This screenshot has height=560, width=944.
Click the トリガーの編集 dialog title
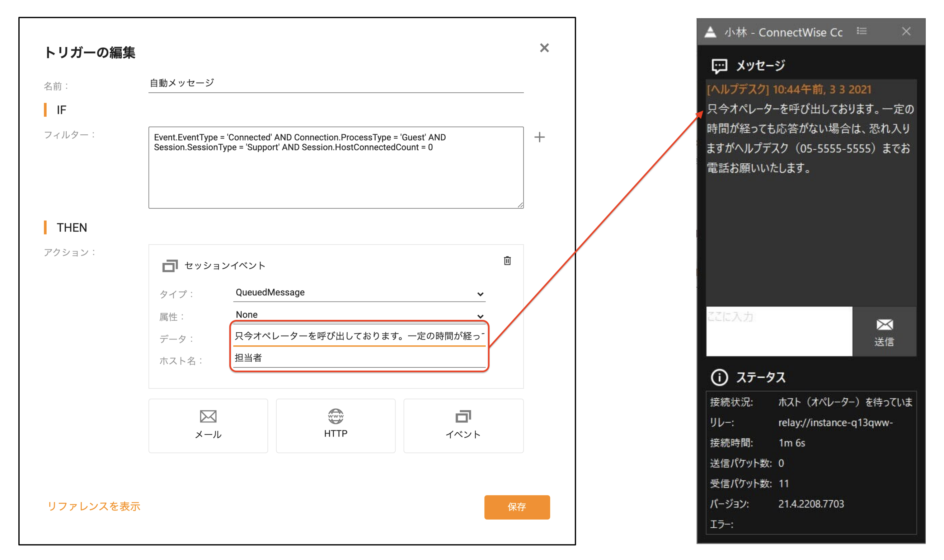pos(90,53)
